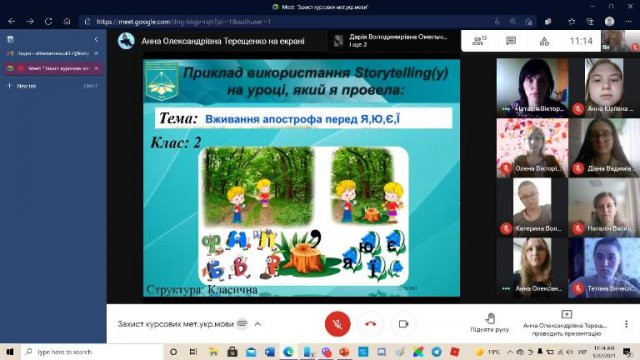Toggle the camera button
640x360 pixels.
click(403, 324)
